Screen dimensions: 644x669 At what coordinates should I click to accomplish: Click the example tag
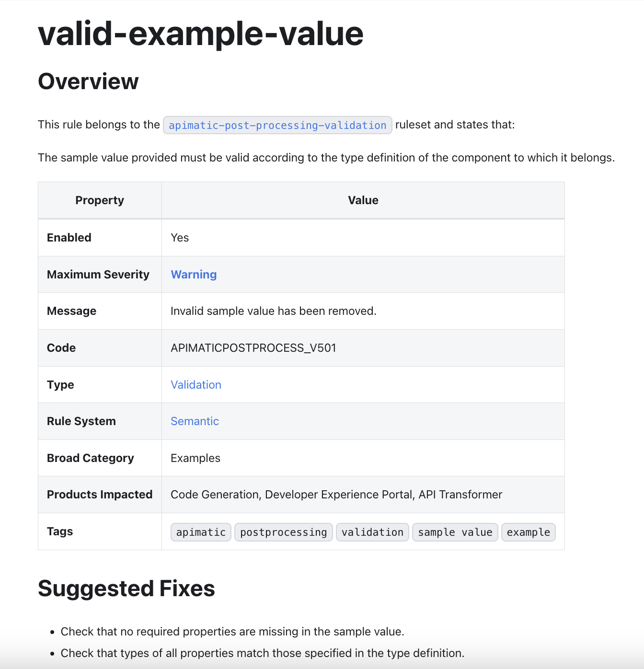pos(528,532)
